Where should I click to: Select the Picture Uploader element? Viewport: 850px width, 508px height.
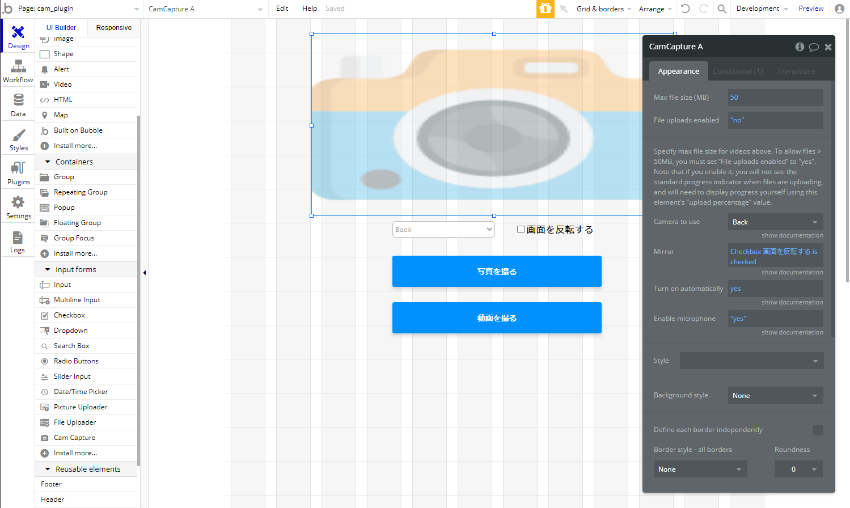(87, 407)
